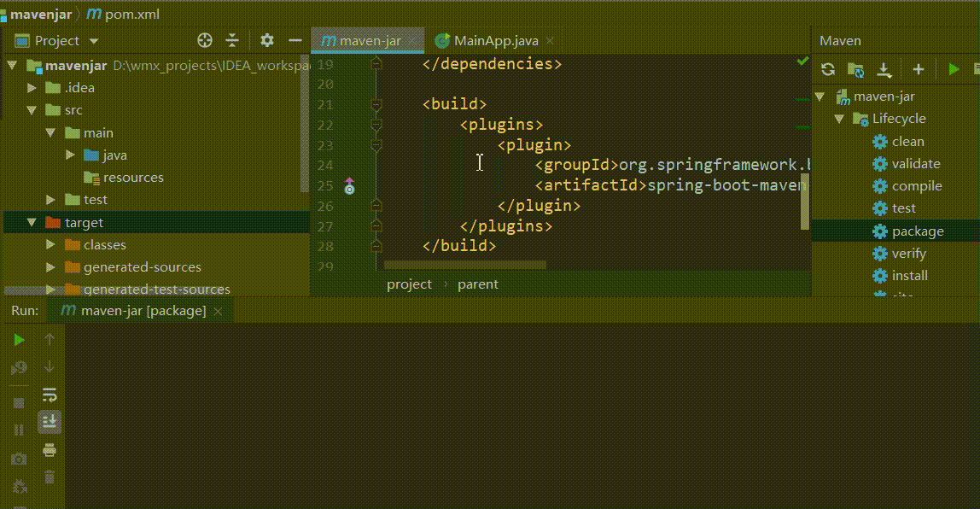Clear the Run console output
The height and width of the screenshot is (509, 980).
tap(50, 475)
